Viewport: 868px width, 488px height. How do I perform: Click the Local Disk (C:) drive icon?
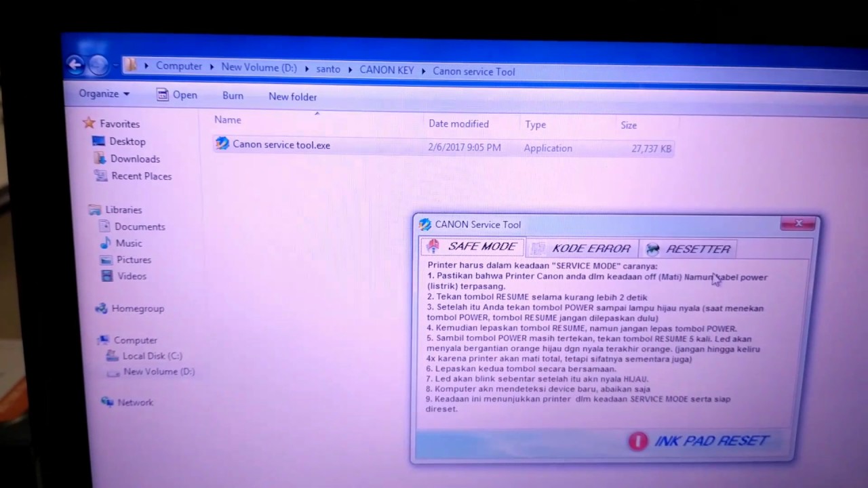[x=112, y=356]
